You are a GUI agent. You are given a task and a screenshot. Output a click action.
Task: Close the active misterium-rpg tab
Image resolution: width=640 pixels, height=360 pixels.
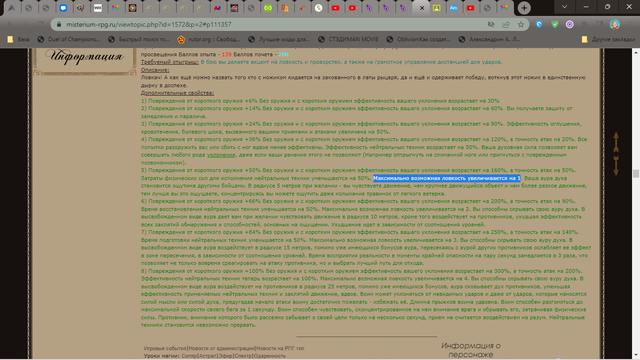click(x=422, y=8)
